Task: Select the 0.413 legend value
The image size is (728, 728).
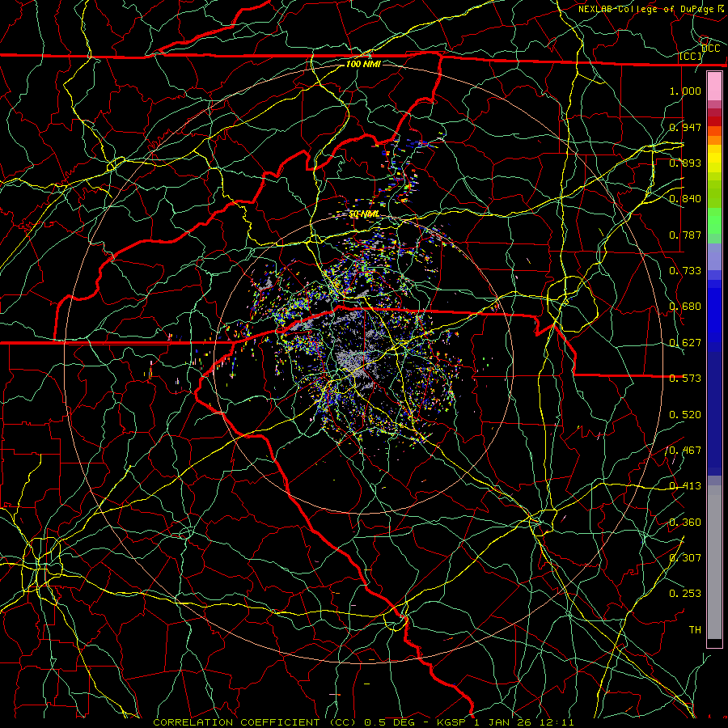Action: [685, 486]
